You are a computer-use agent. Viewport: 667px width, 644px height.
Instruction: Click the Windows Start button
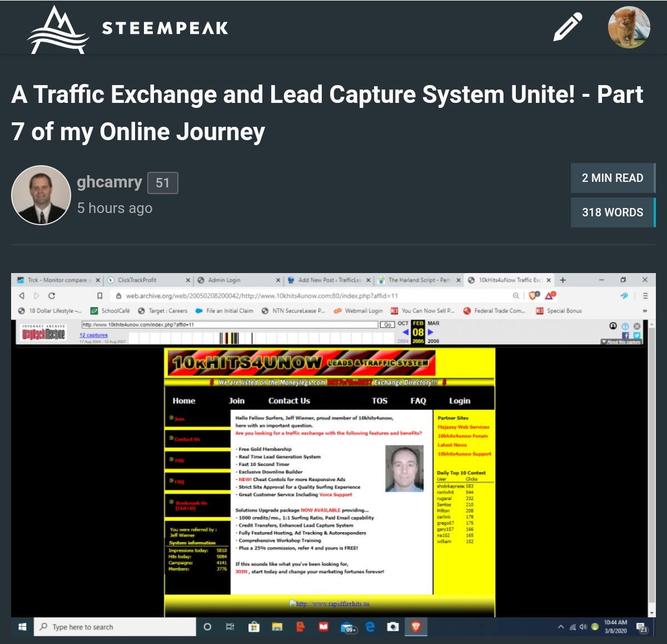(22, 627)
